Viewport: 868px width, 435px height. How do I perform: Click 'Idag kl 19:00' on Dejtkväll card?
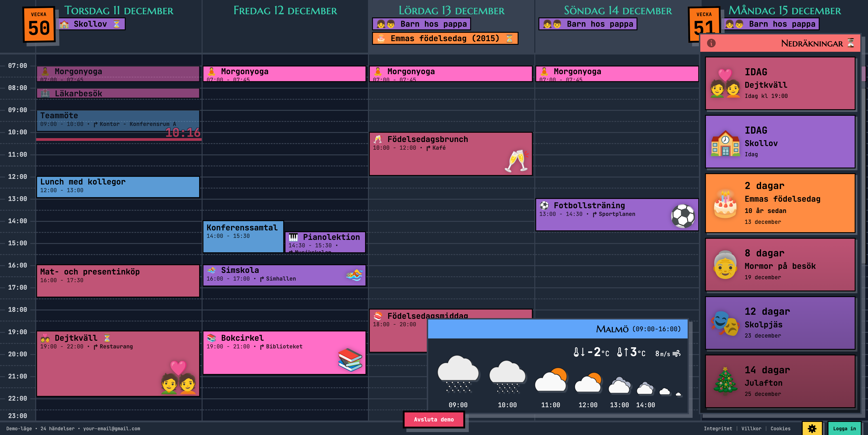tap(766, 96)
